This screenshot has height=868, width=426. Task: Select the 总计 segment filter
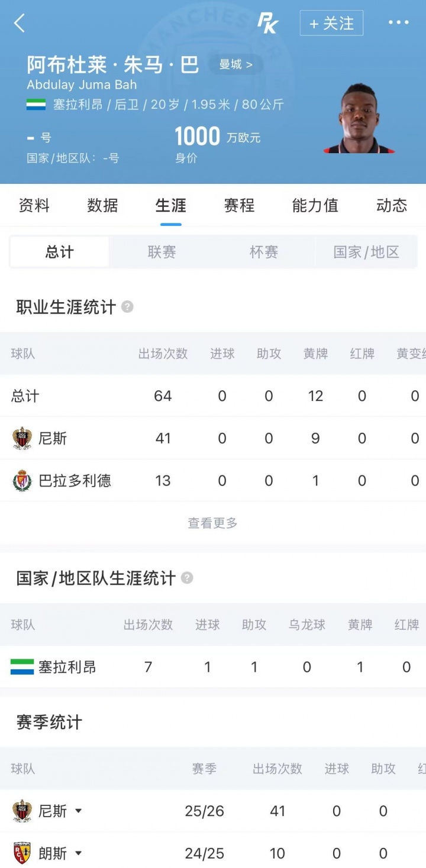[60, 252]
